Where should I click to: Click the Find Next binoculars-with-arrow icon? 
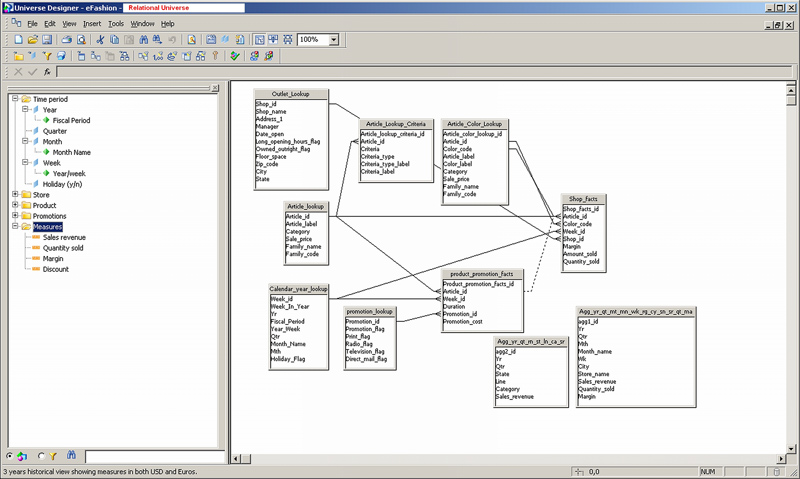pos(157,39)
